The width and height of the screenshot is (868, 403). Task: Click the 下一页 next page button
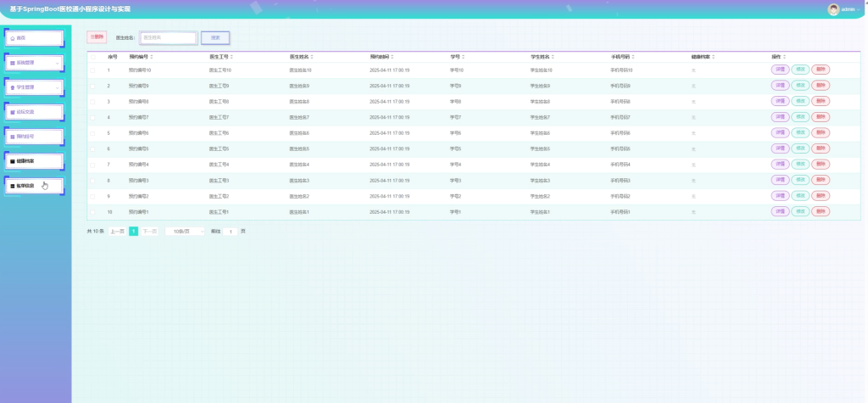(x=149, y=231)
